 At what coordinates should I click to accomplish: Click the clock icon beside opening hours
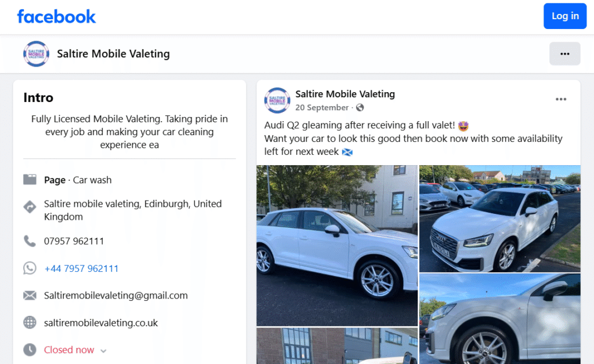pos(30,350)
